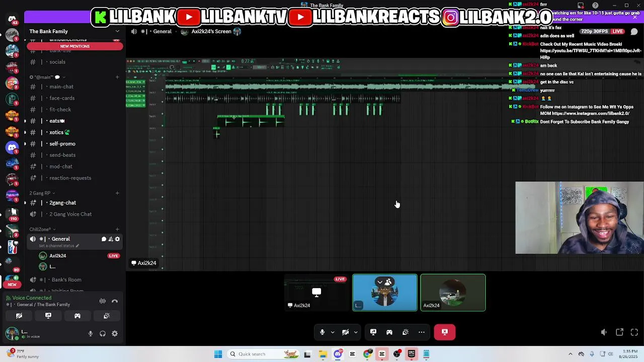Adjust stream volume speaker icon
Image resolution: width=644 pixels, height=362 pixels.
tap(604, 332)
